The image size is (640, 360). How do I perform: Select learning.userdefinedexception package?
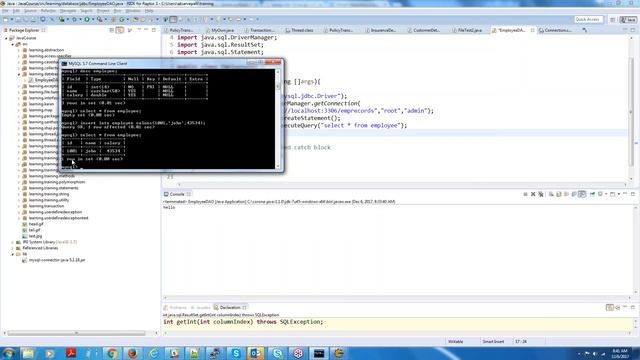55,212
